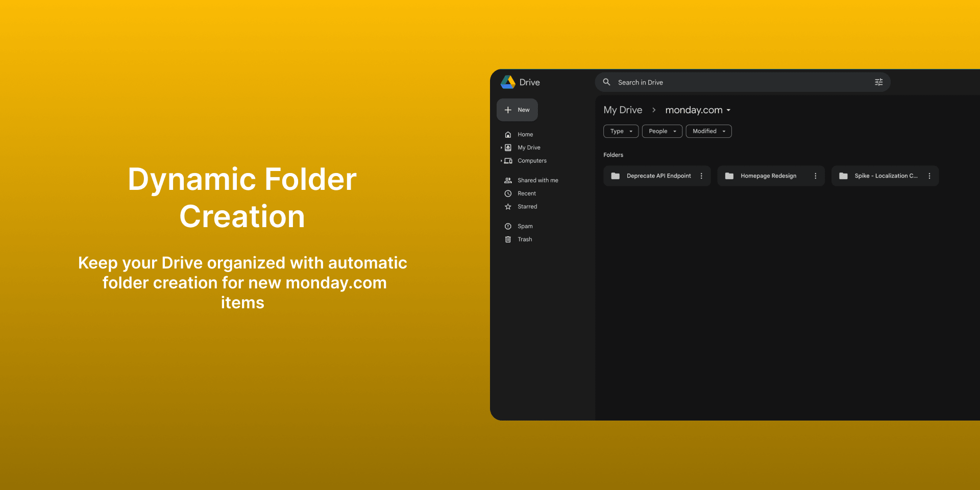Image resolution: width=980 pixels, height=490 pixels.
Task: Show Starred items
Action: [527, 207]
